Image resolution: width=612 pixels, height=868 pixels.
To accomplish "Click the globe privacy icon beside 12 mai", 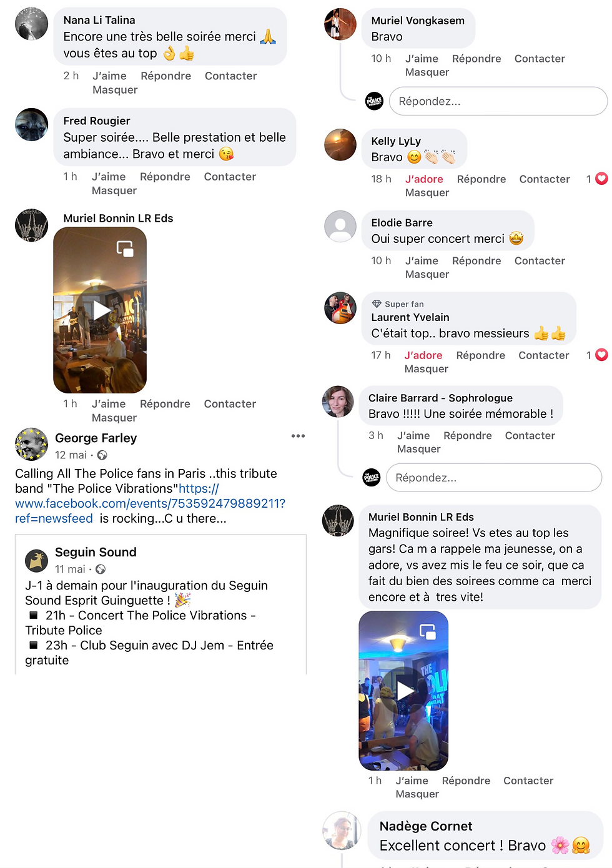I will (x=102, y=455).
